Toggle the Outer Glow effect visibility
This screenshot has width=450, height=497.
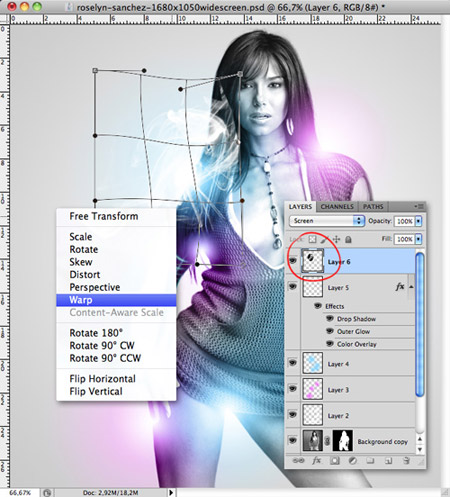point(330,331)
